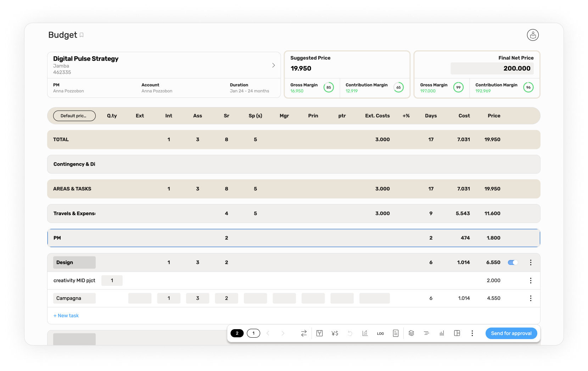Switch to budget version 2
The width and height of the screenshot is (588, 371).
click(237, 333)
